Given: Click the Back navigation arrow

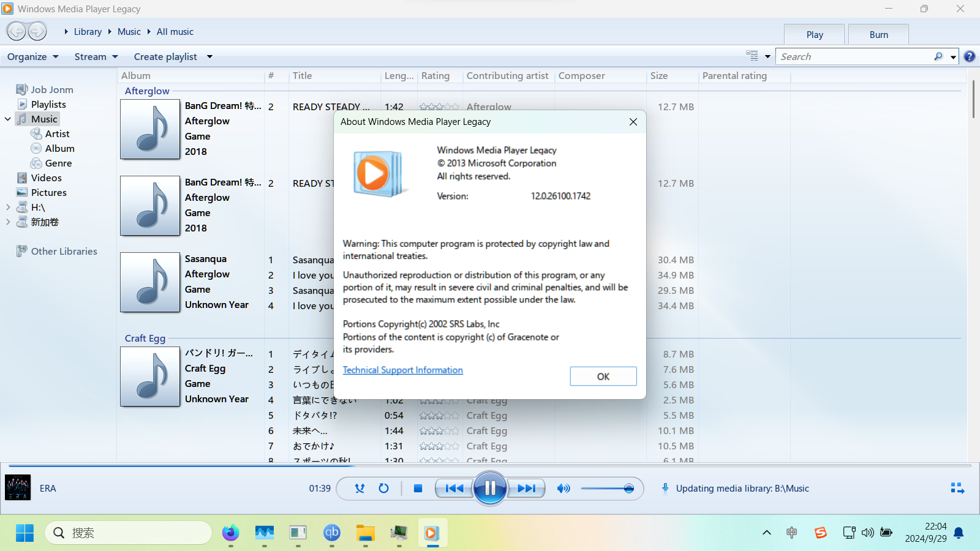Looking at the screenshot, I should tap(17, 31).
